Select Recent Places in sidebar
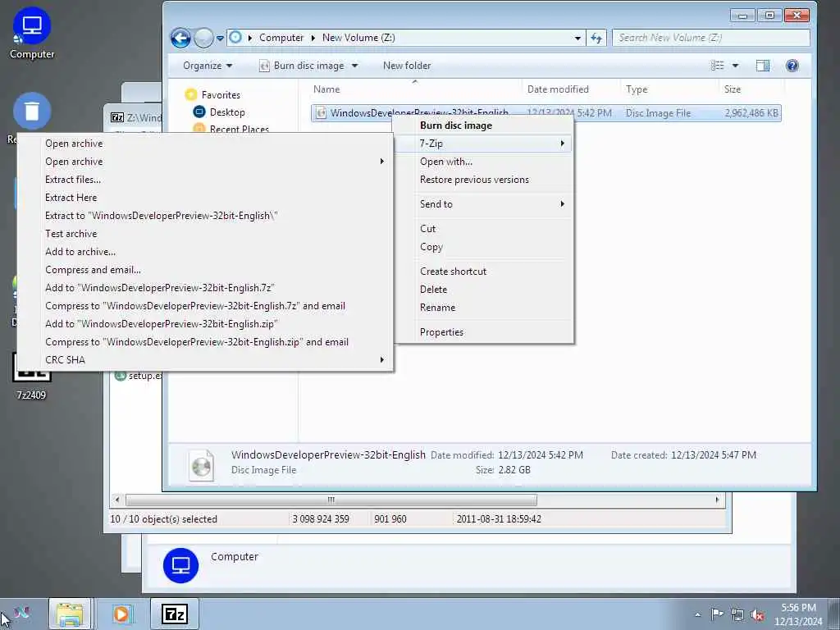 tap(239, 129)
